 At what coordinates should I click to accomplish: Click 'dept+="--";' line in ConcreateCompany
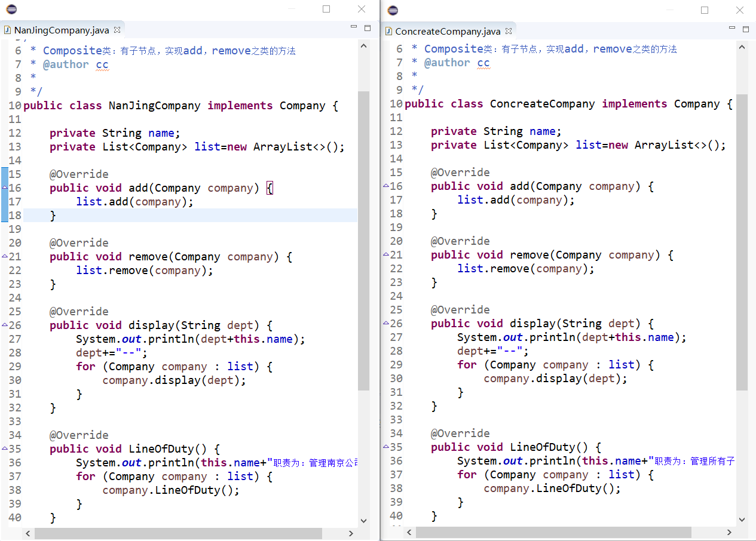pyautogui.click(x=493, y=351)
